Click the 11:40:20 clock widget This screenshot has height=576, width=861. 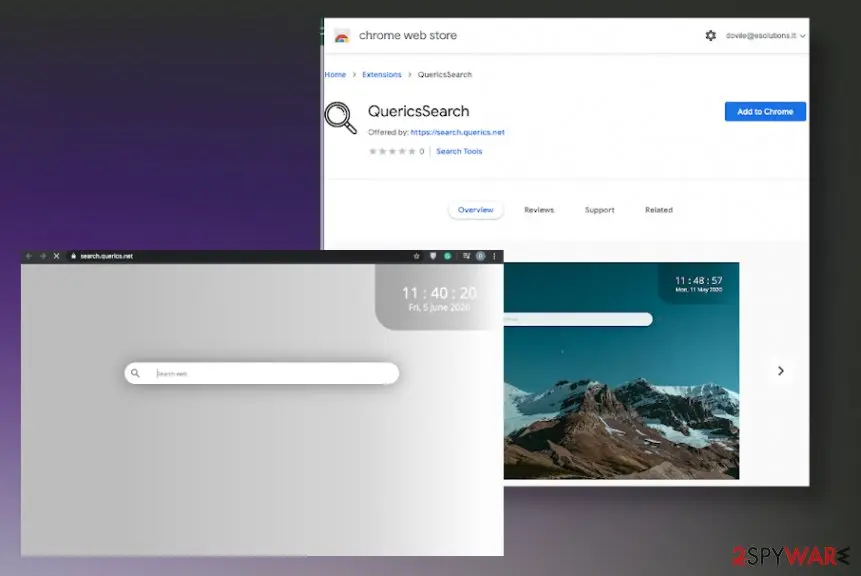(x=439, y=298)
